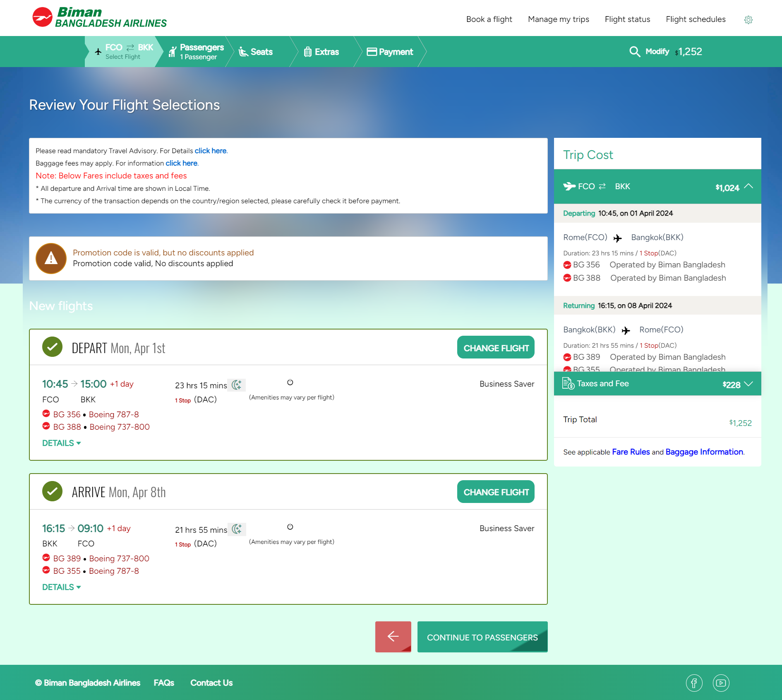Image resolution: width=782 pixels, height=700 pixels.
Task: Open the settings gear in the header
Action: click(748, 19)
